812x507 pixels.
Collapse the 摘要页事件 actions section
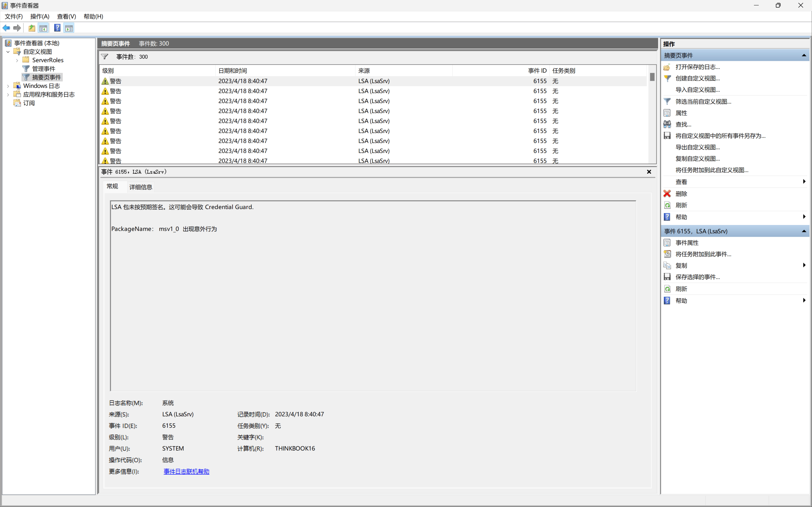(x=804, y=55)
